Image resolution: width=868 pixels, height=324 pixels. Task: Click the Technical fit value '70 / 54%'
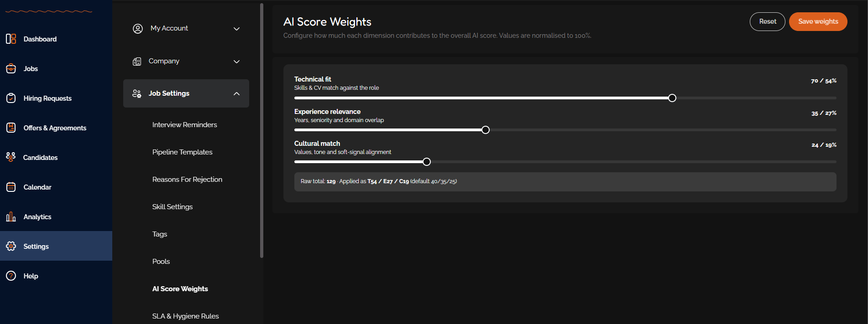(824, 81)
